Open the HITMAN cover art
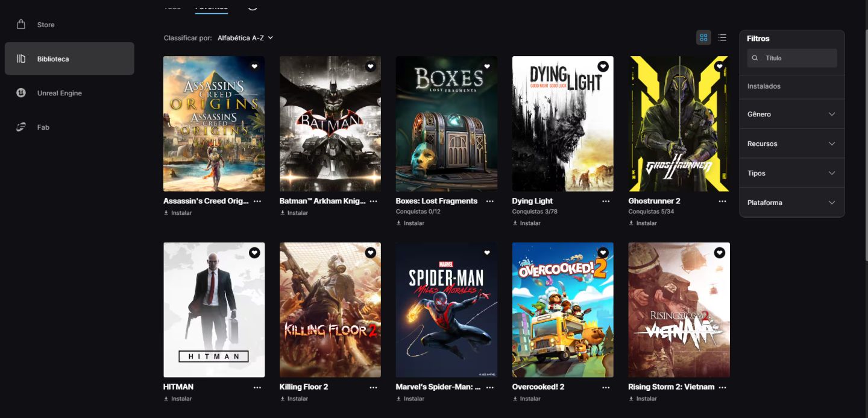The height and width of the screenshot is (418, 868). tap(214, 310)
